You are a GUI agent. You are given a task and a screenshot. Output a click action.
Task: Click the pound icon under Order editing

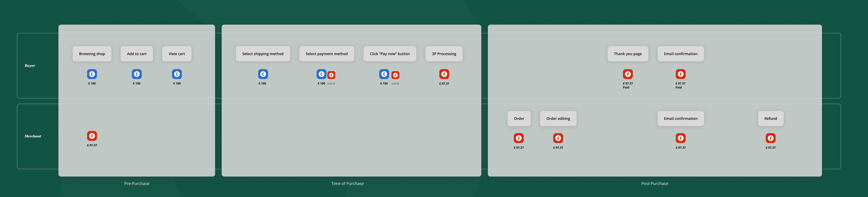[558, 138]
